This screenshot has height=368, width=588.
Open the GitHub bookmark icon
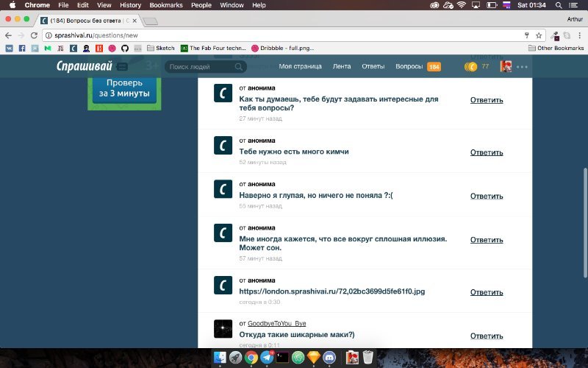[125, 48]
